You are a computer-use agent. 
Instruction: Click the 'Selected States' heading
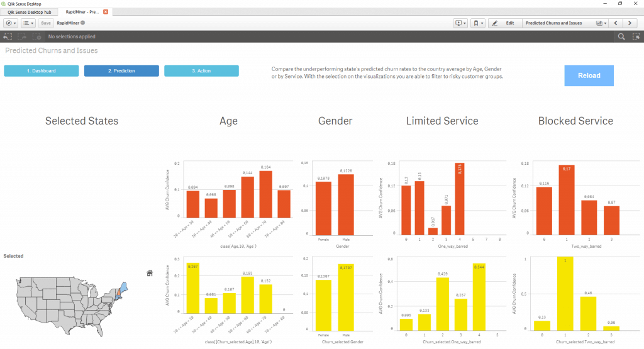click(x=82, y=121)
